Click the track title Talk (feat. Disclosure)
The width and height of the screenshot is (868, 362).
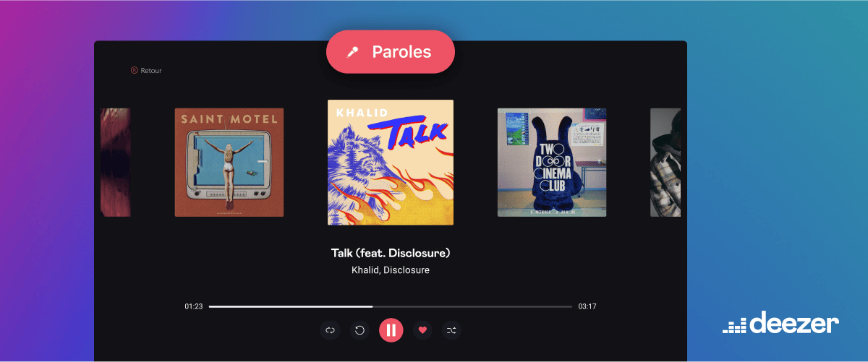[391, 253]
